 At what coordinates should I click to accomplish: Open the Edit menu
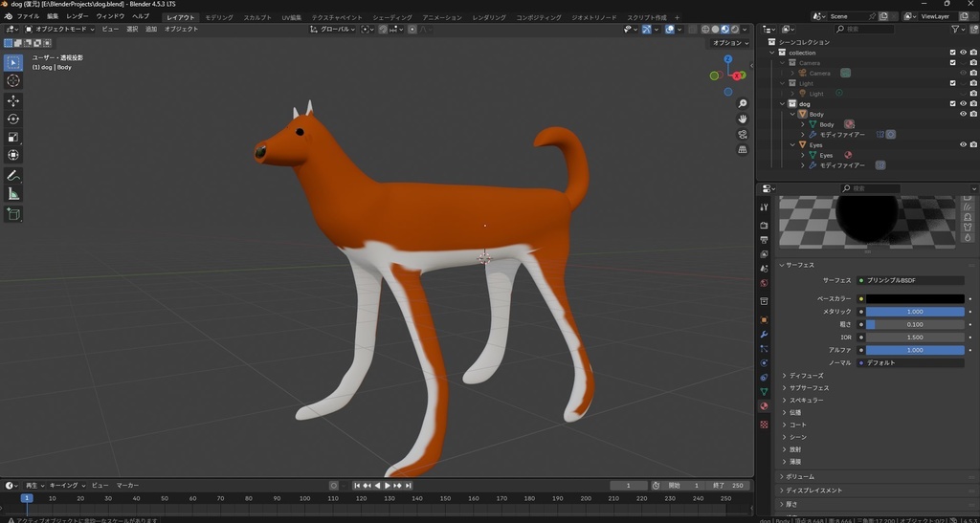pyautogui.click(x=53, y=17)
